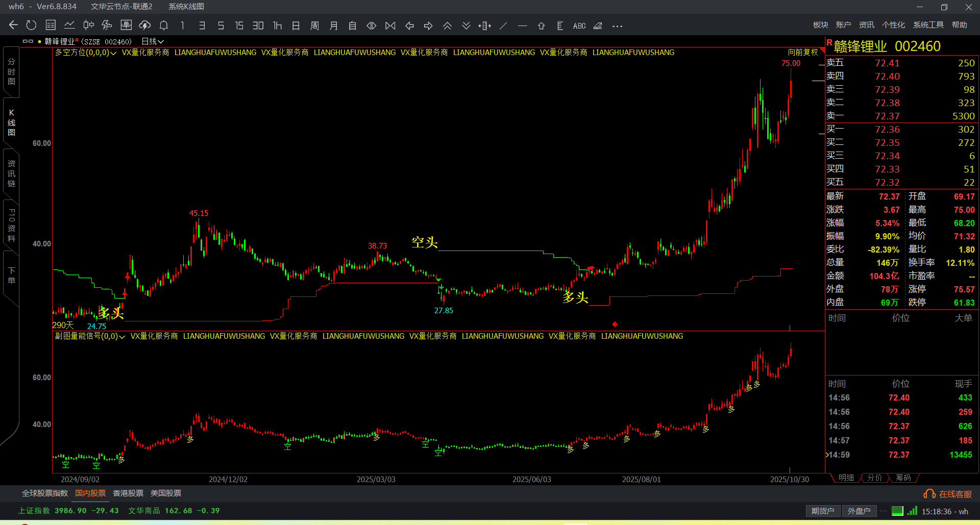
Task: Switch to 分价 tab
Action: 875,478
